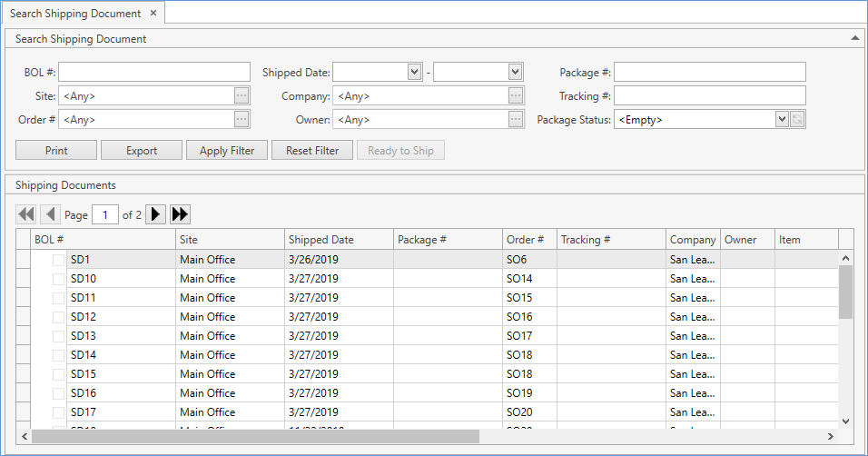This screenshot has height=456, width=868.
Task: Open Order # lookup ellipsis button
Action: tap(241, 119)
